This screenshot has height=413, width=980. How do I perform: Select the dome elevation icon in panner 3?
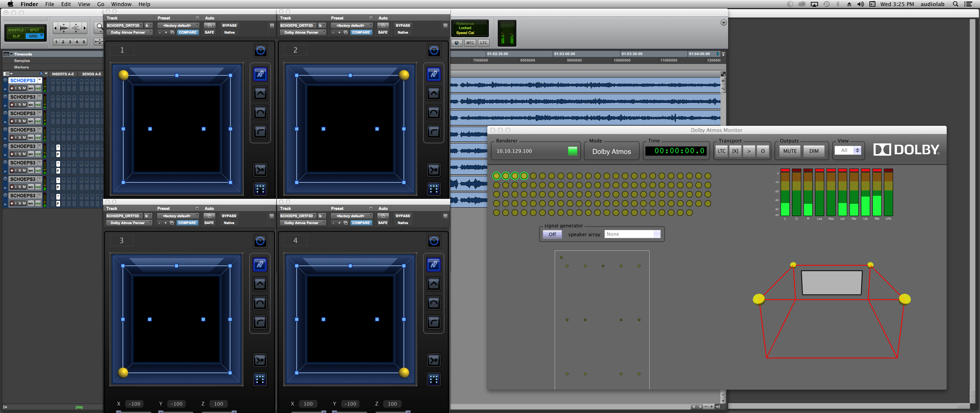point(260,303)
